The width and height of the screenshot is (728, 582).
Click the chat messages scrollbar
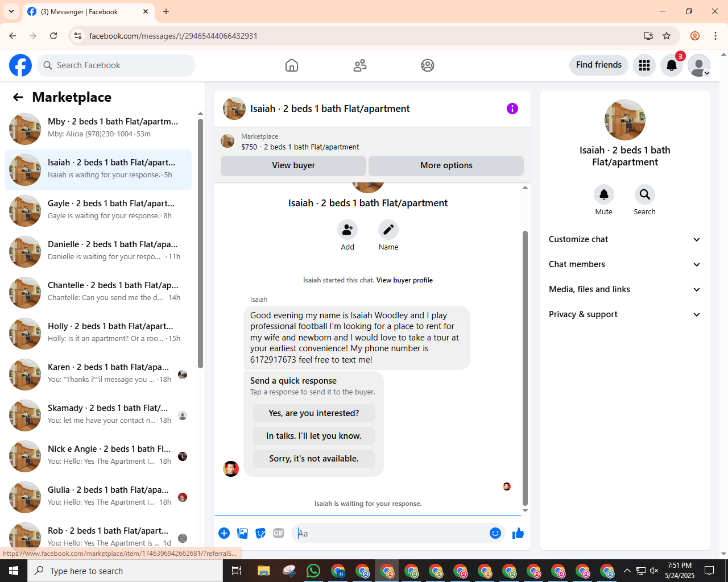(x=525, y=368)
